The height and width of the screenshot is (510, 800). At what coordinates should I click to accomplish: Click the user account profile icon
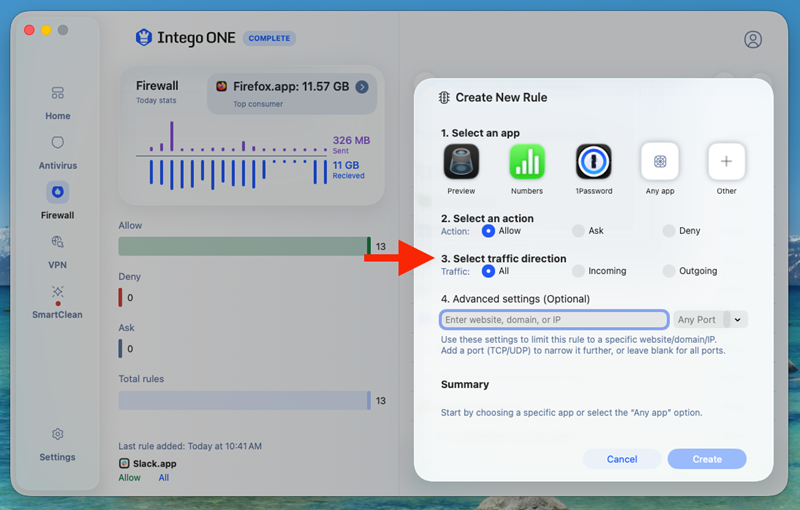pos(753,39)
